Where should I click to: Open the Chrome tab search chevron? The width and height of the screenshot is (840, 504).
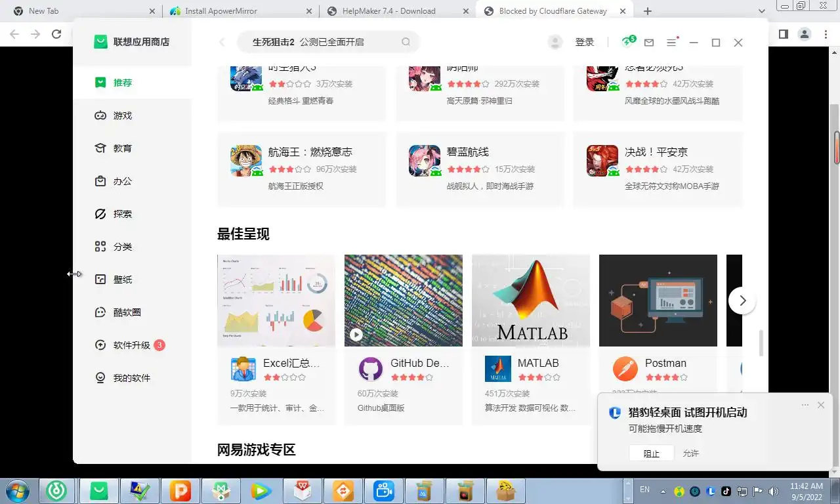tap(762, 11)
